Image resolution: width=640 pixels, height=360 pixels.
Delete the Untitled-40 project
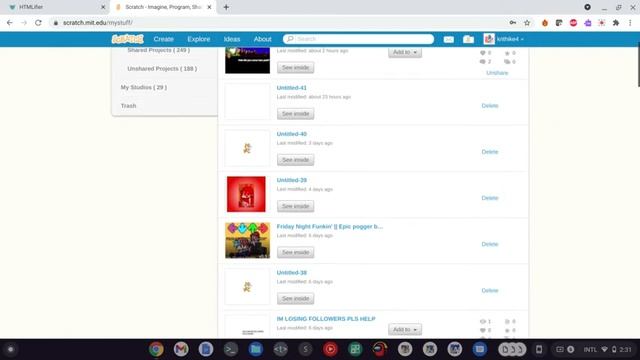point(490,152)
